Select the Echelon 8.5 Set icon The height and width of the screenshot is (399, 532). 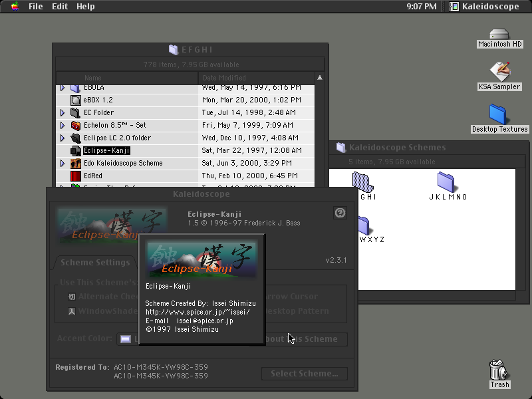(75, 125)
